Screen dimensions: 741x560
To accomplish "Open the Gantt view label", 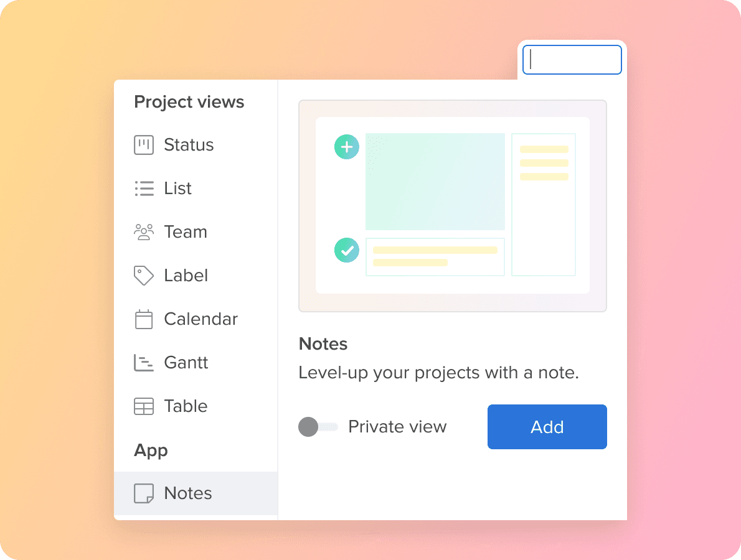I will (x=186, y=363).
